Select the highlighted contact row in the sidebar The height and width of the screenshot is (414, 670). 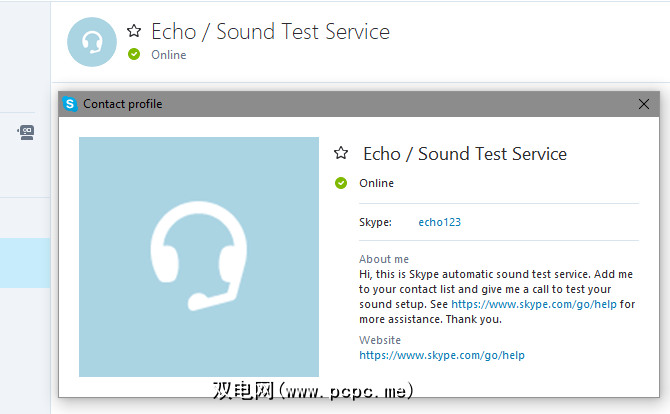coord(25,262)
